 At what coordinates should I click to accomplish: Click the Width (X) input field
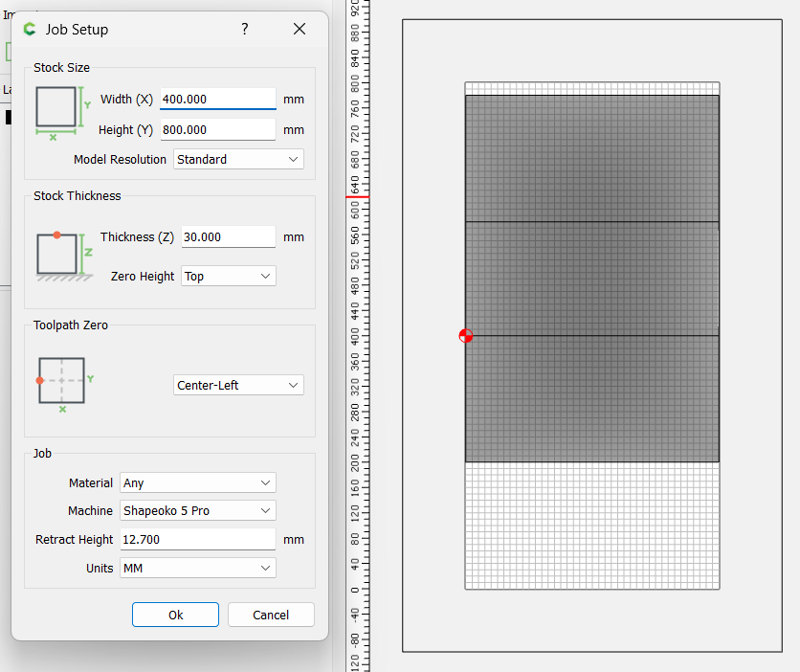217,100
